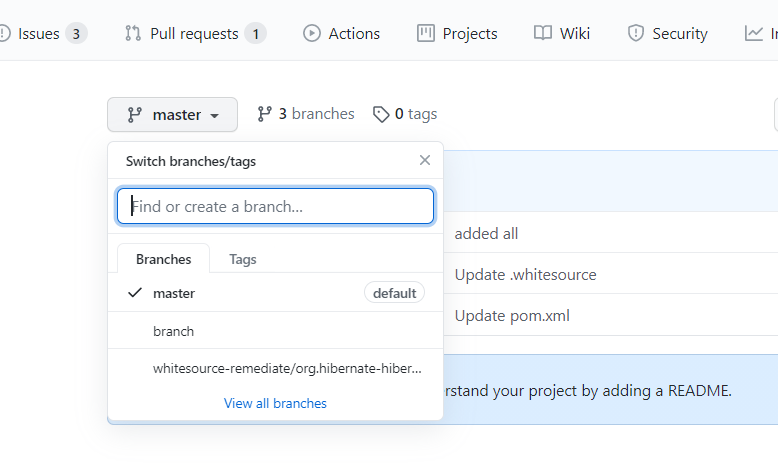
Task: Close the Switch branches/tags popup
Action: point(425,160)
